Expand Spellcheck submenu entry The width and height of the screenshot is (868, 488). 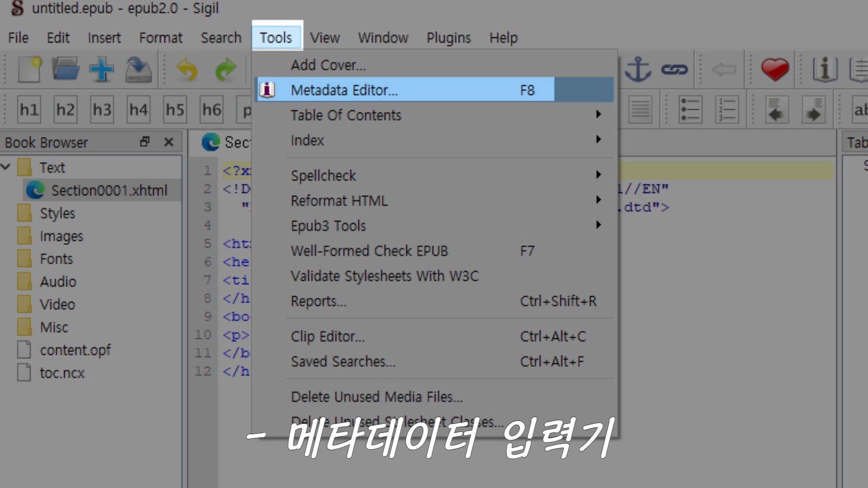coord(323,175)
